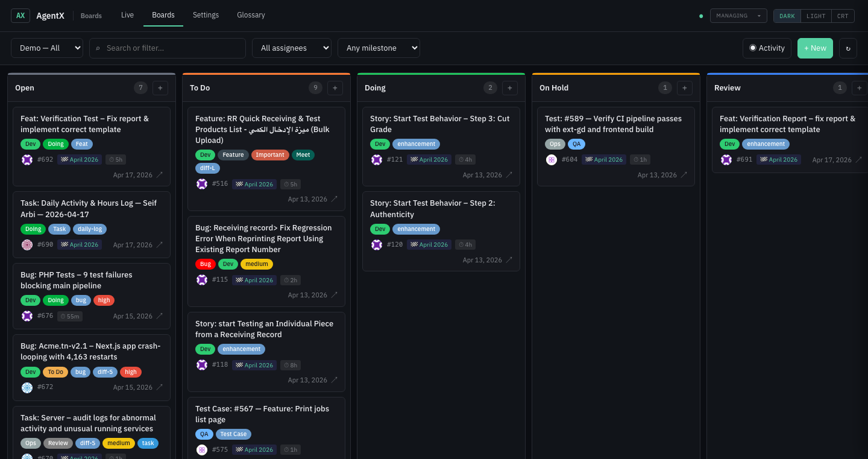The image size is (868, 459).
Task: Click the diff-L label on card #516
Action: tap(207, 168)
